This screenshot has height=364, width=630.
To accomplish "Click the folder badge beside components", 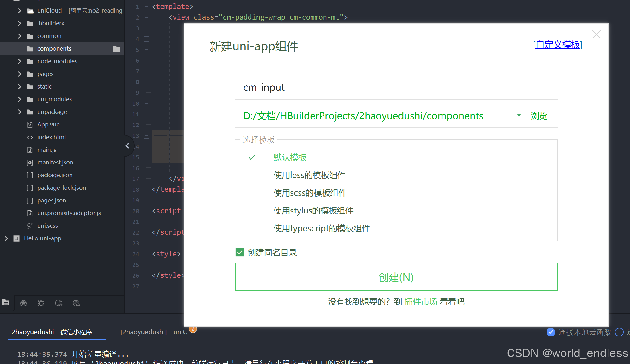I will point(116,48).
